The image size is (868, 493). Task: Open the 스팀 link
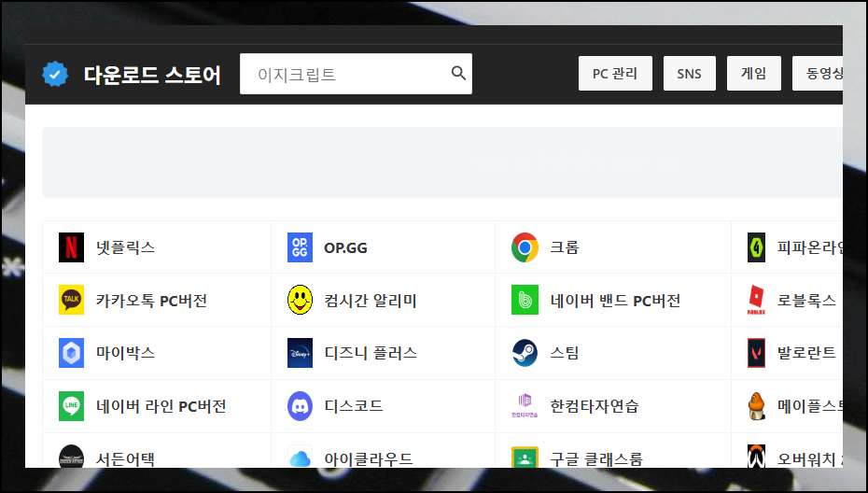[564, 353]
